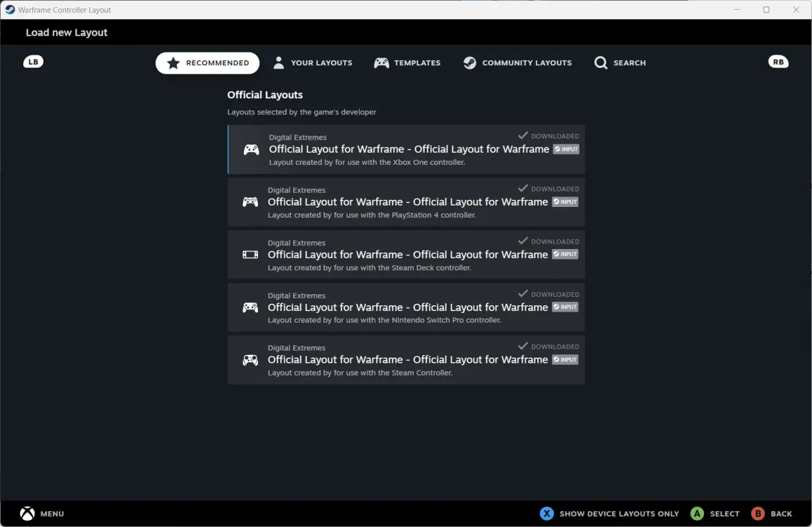Viewport: 812px width, 527px height.
Task: Select the Nintendo Switch Pro controller layout
Action: click(406, 307)
